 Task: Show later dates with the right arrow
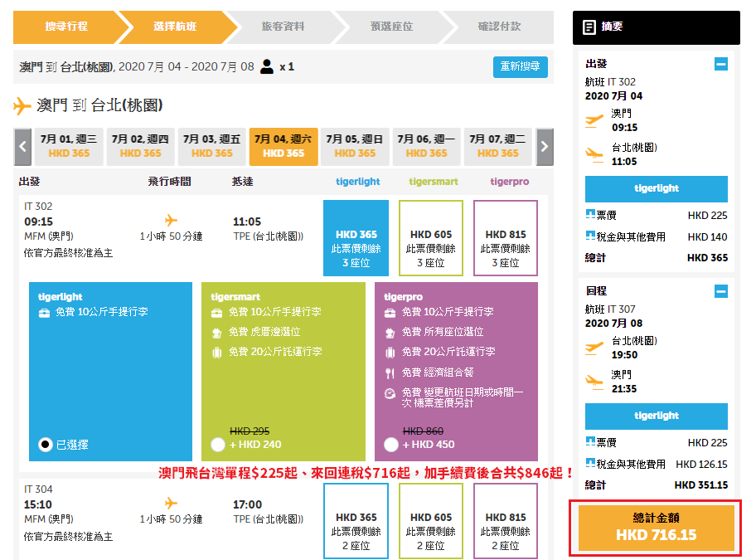coord(545,147)
